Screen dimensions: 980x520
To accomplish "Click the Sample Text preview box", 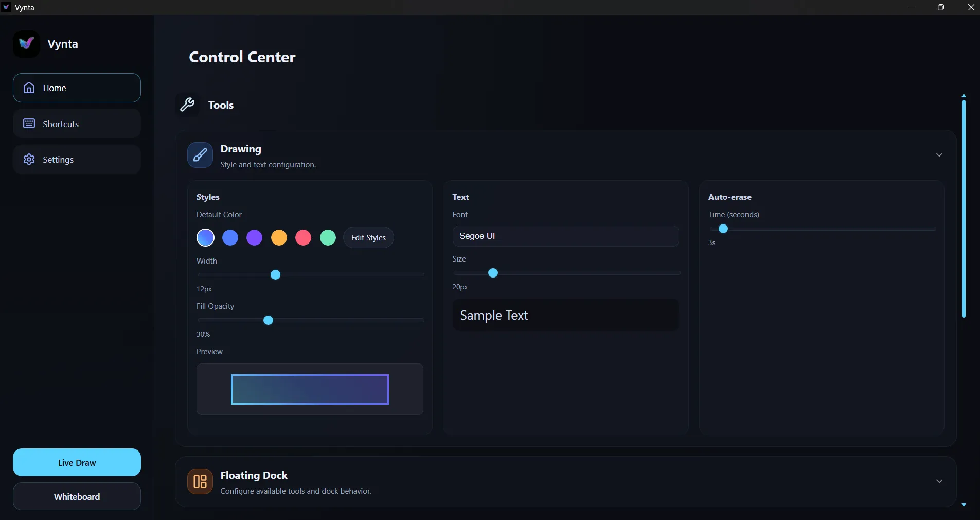I will tap(565, 315).
